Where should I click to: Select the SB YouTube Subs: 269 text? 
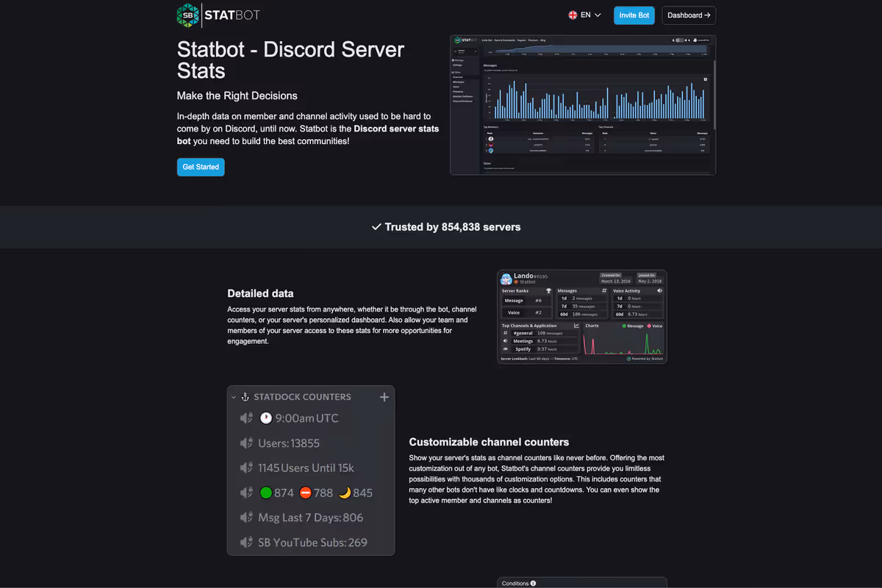tap(312, 542)
